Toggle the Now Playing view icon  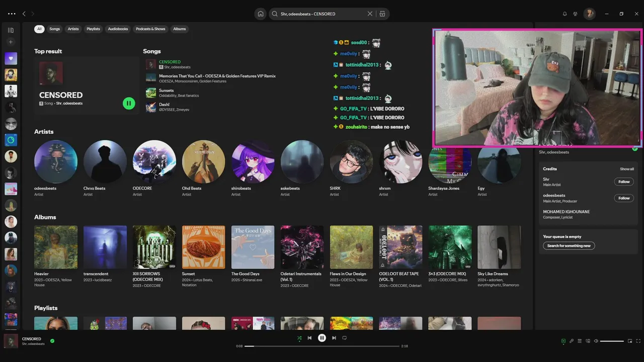pos(563,341)
